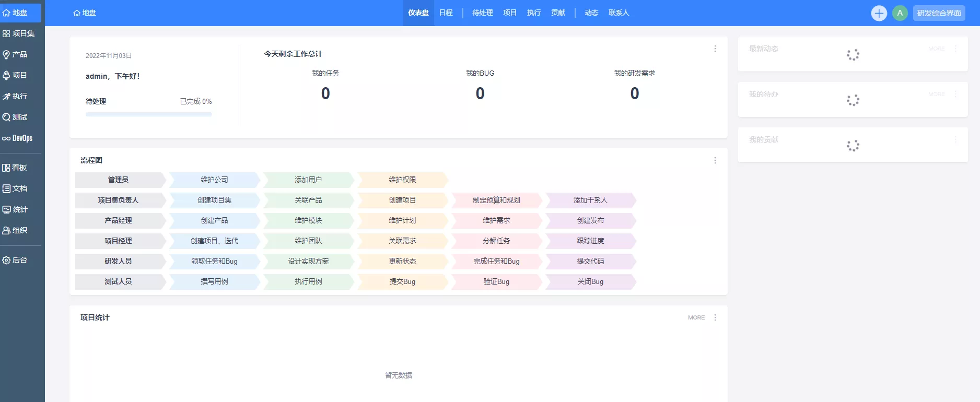Click the 维护权限 flowchart step
Image resolution: width=980 pixels, height=402 pixels.
[x=402, y=180]
